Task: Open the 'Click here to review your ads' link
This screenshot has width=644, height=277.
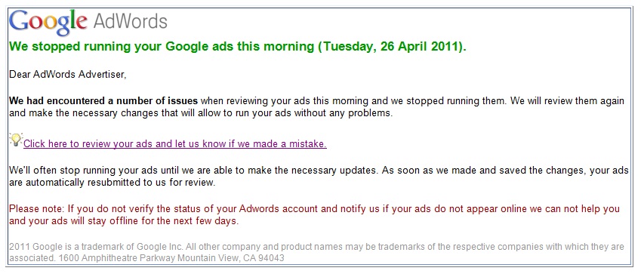Action: [175, 144]
